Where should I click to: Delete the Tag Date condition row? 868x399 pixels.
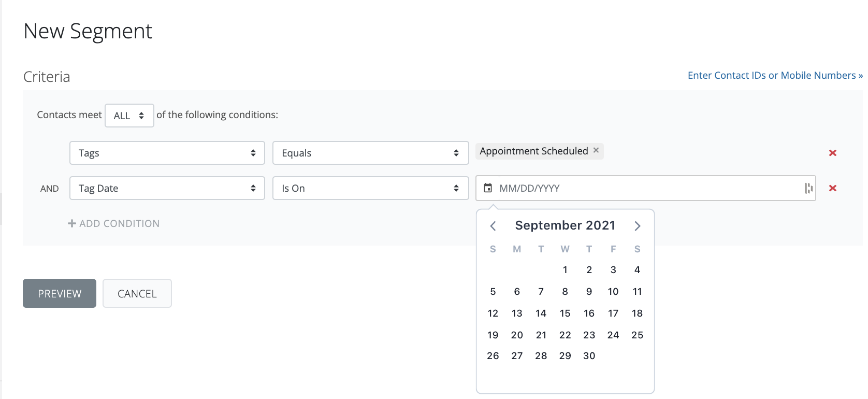pos(833,188)
